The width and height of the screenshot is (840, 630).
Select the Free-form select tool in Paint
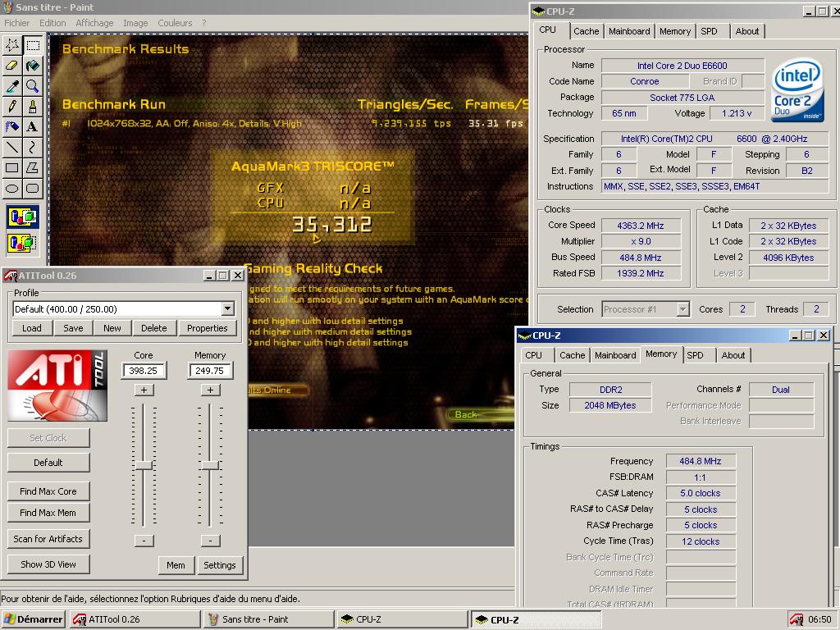click(x=12, y=45)
